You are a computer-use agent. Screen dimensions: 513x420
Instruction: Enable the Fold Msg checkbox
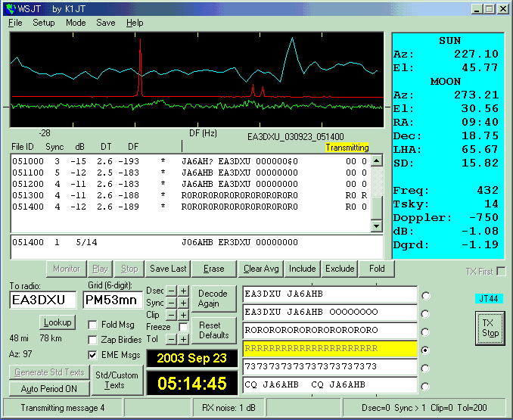pos(93,325)
